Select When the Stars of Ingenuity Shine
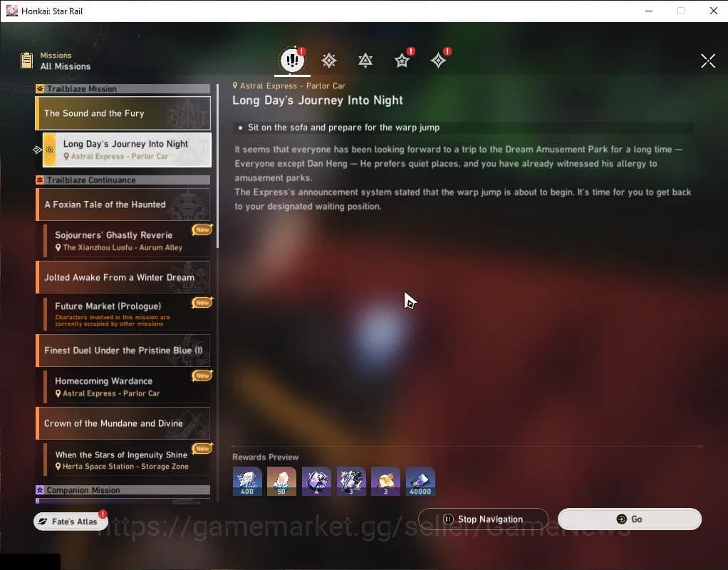Screen dimensions: 728x570 coord(127,460)
